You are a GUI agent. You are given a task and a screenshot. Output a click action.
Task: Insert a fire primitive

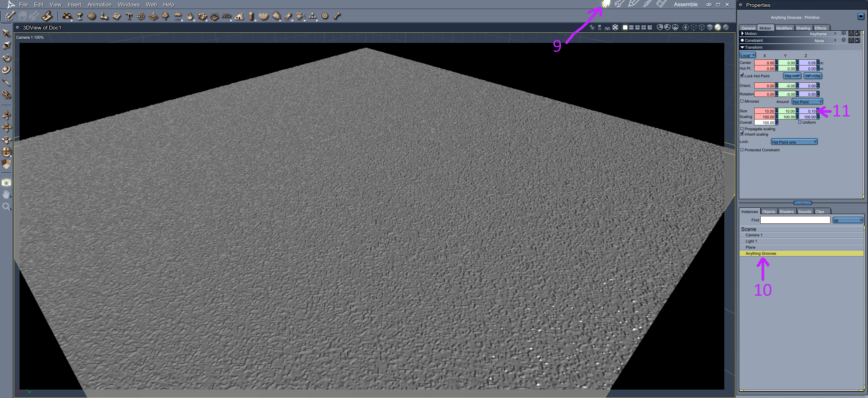click(x=190, y=16)
